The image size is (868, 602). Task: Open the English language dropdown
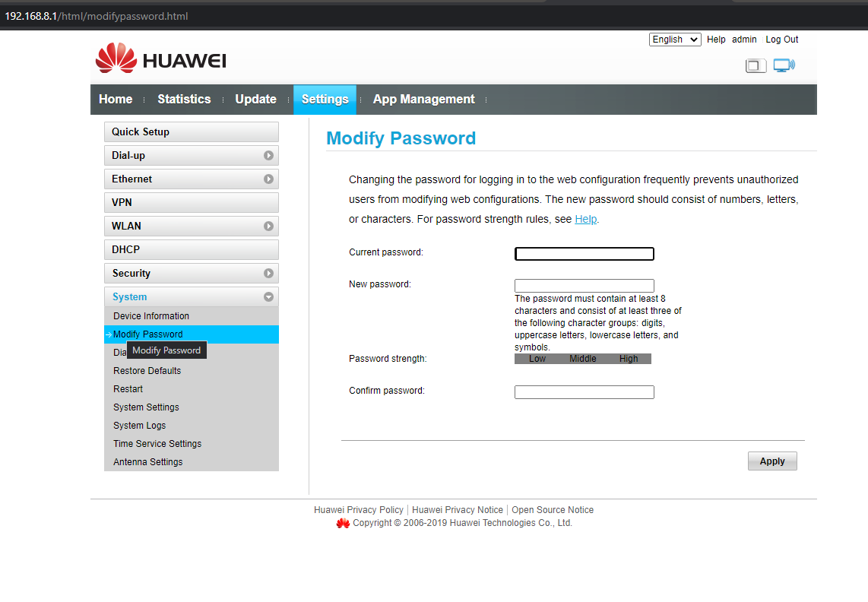675,40
